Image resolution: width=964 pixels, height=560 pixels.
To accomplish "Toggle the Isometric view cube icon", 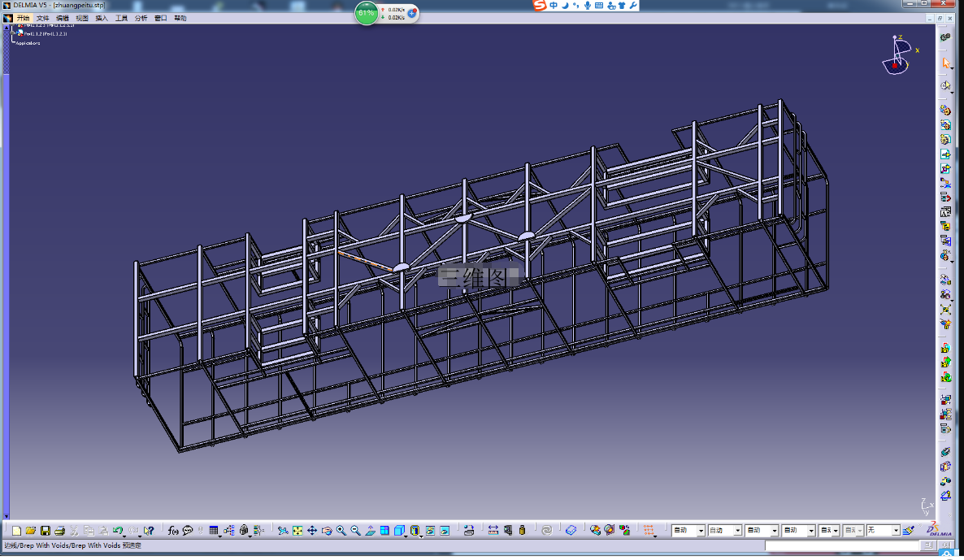I will 400,531.
